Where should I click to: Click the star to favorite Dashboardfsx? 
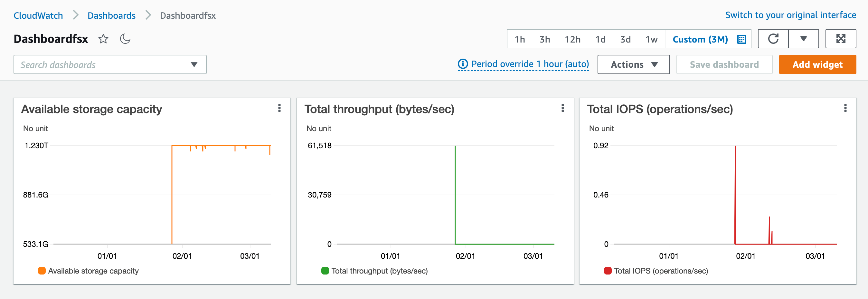tap(103, 38)
